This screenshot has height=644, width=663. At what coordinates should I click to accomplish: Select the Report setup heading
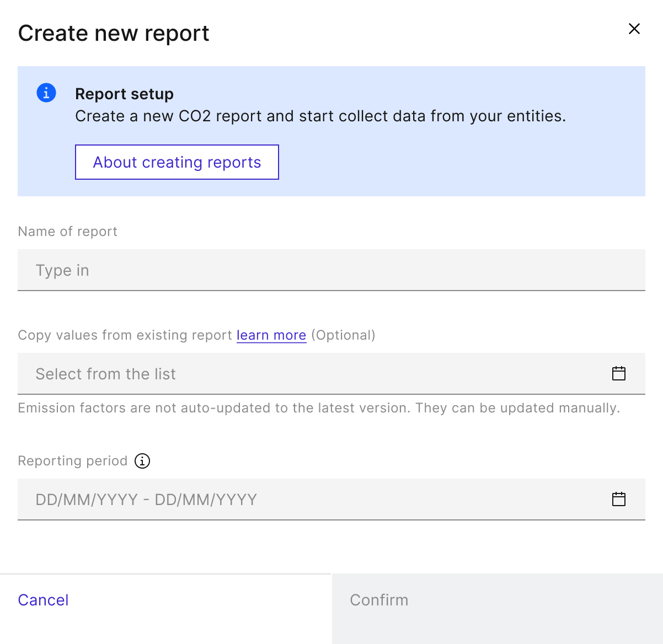pos(124,94)
